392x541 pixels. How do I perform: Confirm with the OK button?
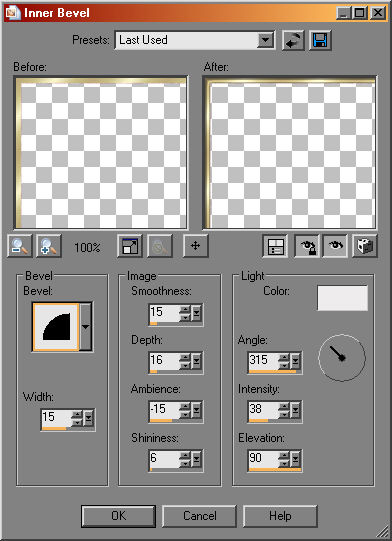tap(118, 516)
